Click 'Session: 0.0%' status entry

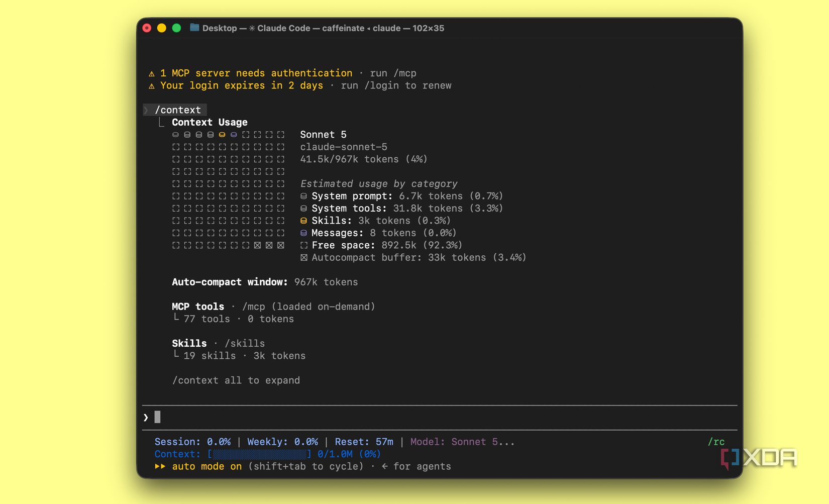click(192, 442)
